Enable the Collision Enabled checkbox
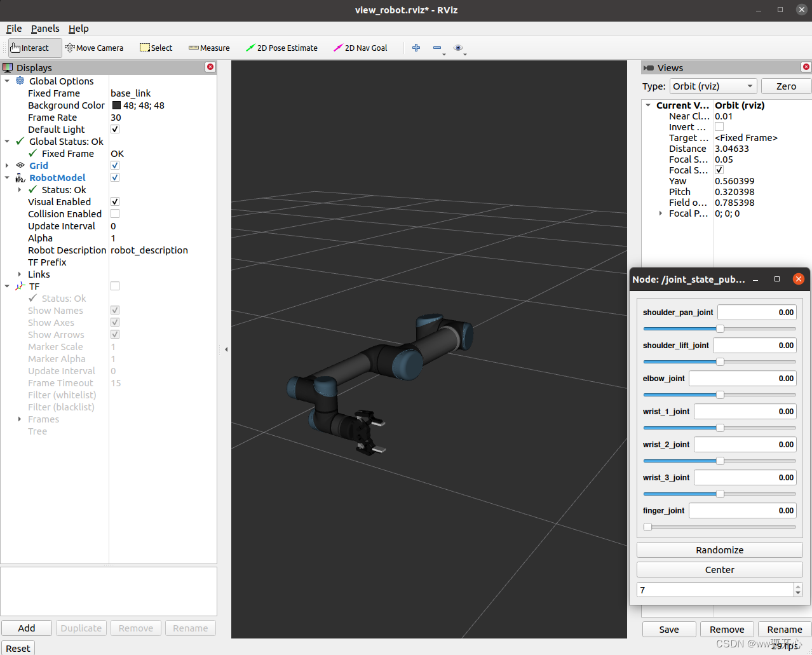The image size is (812, 655). (x=115, y=213)
